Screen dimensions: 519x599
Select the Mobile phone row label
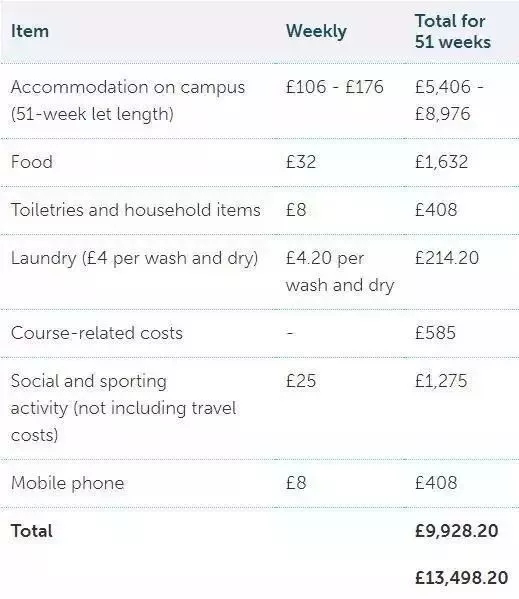[68, 483]
